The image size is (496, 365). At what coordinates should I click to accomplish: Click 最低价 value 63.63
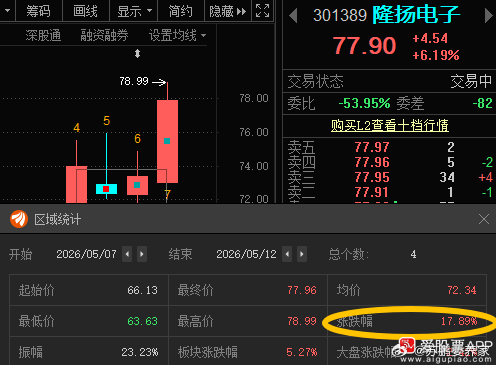coord(142,321)
